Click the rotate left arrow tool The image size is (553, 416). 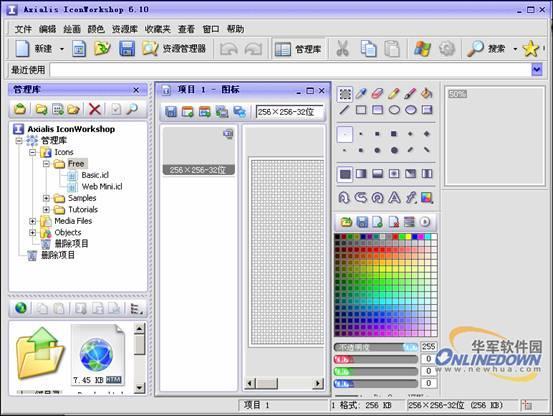point(345,197)
